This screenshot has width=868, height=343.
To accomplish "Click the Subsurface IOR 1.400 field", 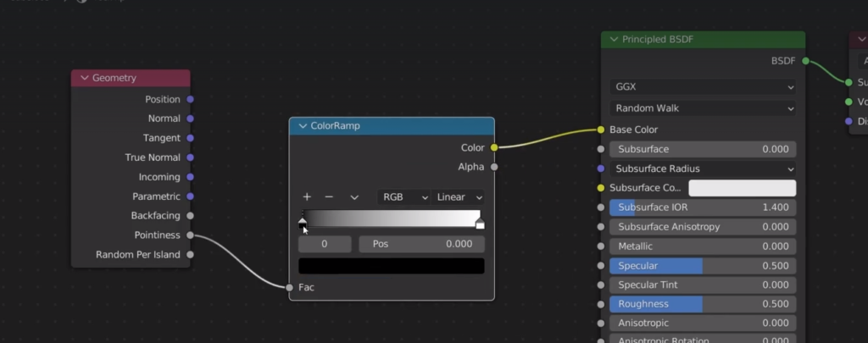I will 703,207.
